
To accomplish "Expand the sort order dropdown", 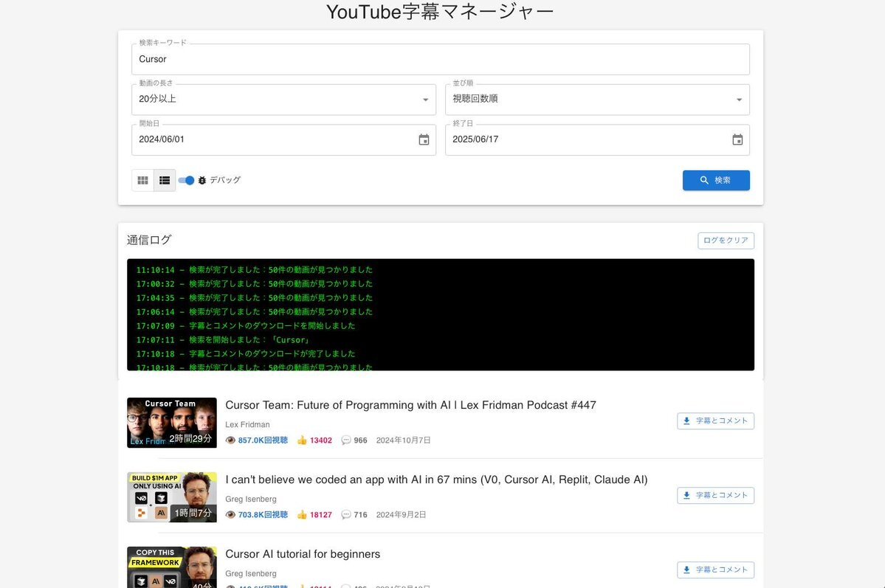I will point(597,100).
